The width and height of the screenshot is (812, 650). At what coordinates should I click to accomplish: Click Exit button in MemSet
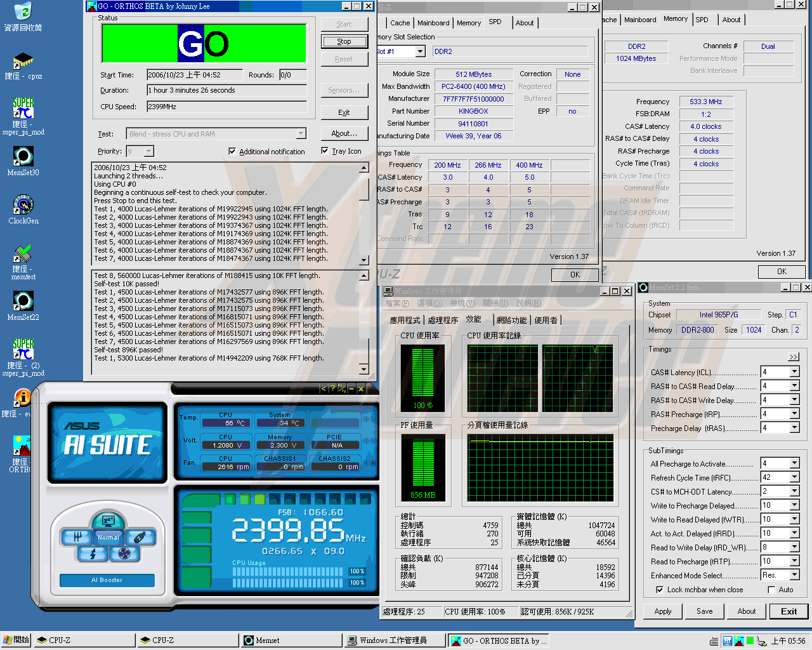pyautogui.click(x=789, y=611)
